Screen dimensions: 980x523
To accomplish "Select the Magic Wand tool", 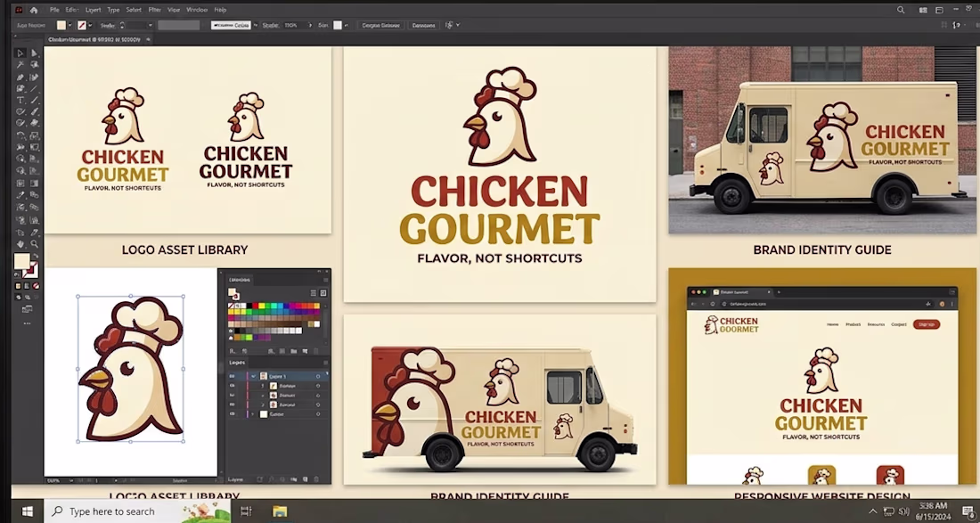I will [20, 64].
